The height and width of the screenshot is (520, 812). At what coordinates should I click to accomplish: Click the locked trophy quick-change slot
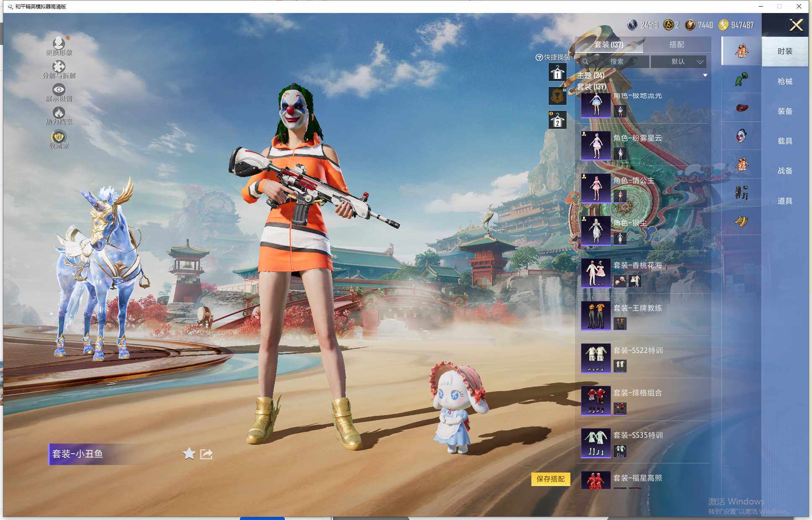point(557,96)
